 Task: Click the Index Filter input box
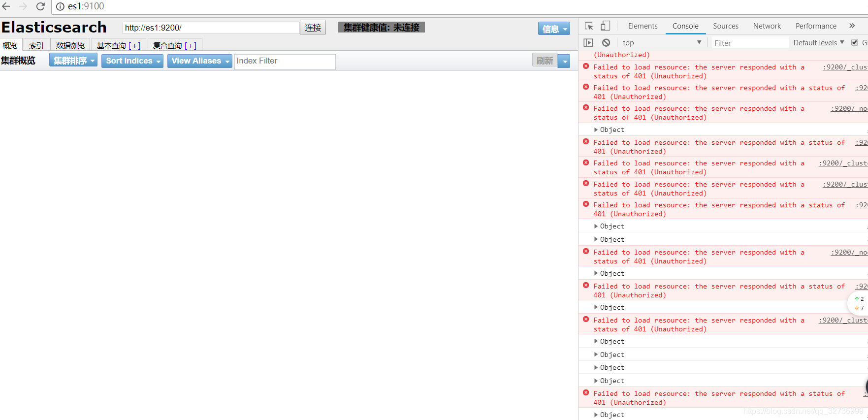285,61
